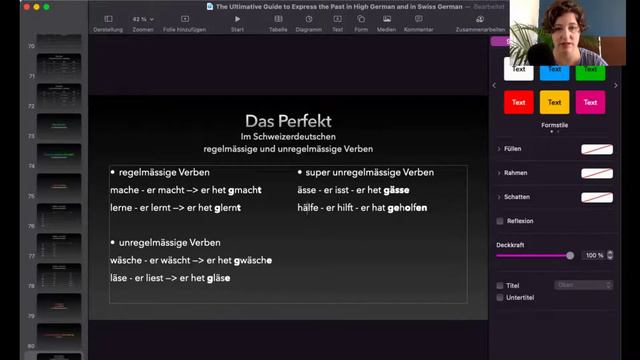The width and height of the screenshot is (640, 360).
Task: Click the line 'ässe - er isst - er het gässe'
Action: 353,190
